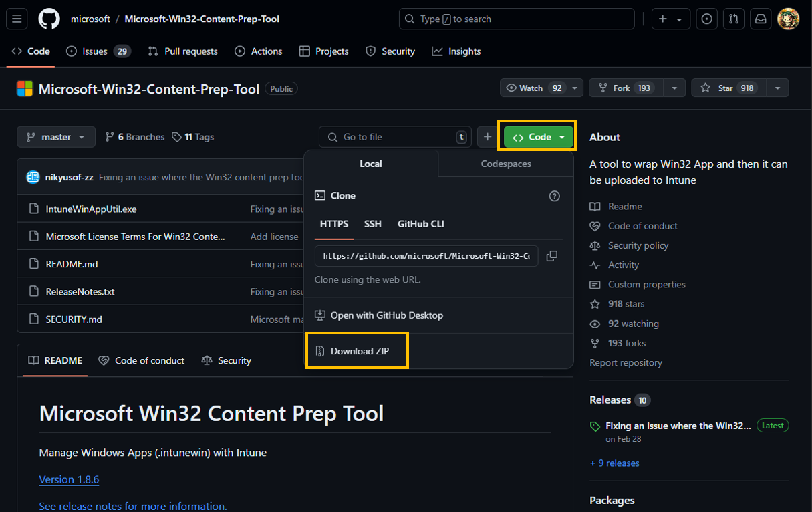Click the repository color logo avatar
Image resolution: width=812 pixels, height=512 pixels.
25,88
